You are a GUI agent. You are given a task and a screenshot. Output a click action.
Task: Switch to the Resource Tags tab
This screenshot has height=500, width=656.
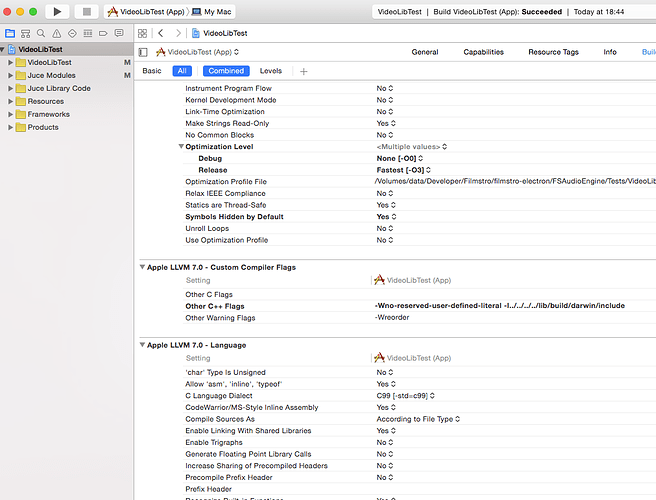pos(553,52)
